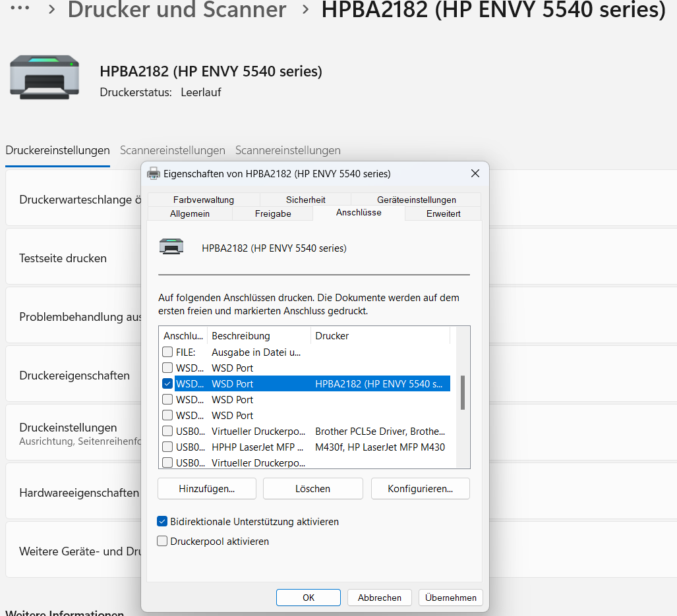Close the Eigenschaften dialog
The image size is (677, 616).
click(x=475, y=173)
